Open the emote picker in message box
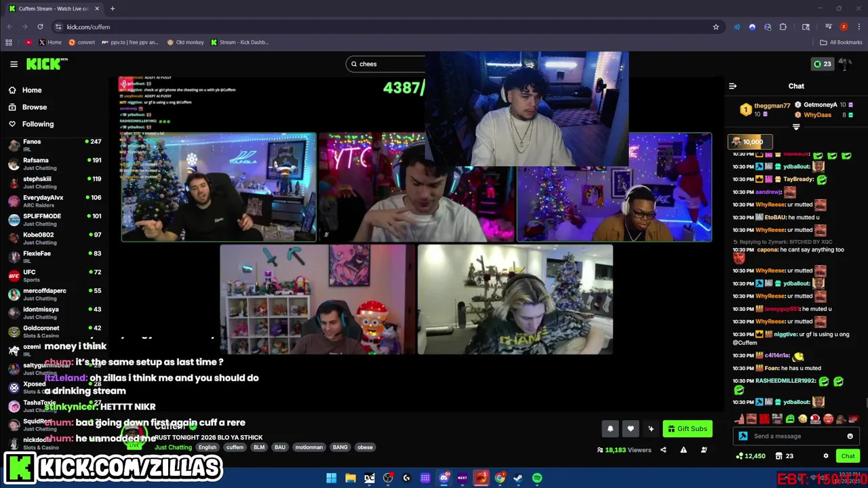Viewport: 868px width, 488px height. coord(850,436)
